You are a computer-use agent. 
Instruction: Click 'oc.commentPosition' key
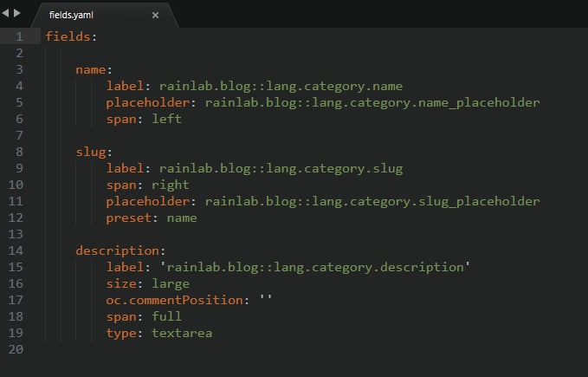(x=174, y=300)
